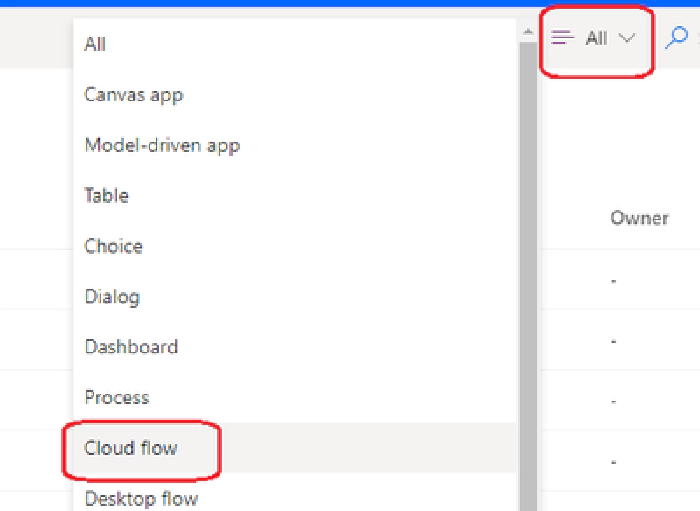This screenshot has height=511, width=700.
Task: Select Process from the list
Action: tap(295, 397)
